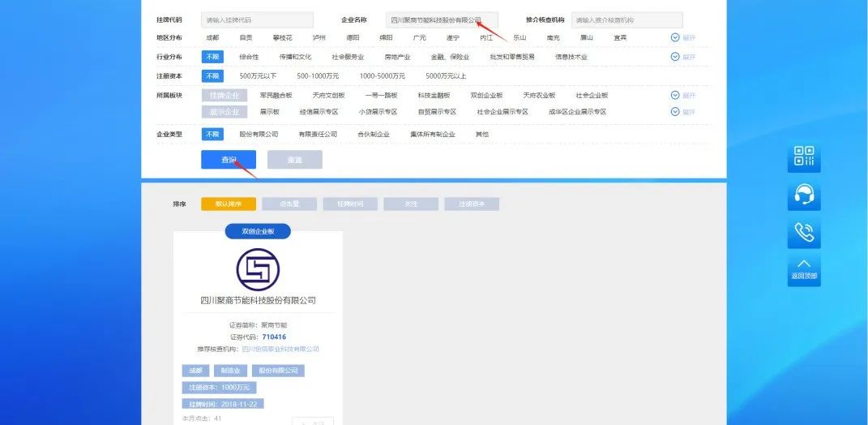Open the QR code sidebar icon
The image size is (868, 425).
coord(804,157)
